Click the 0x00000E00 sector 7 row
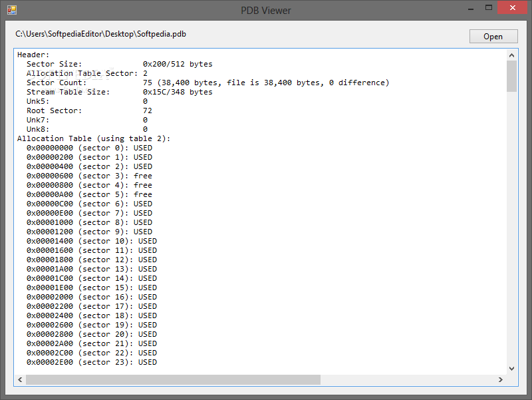This screenshot has width=532, height=400. [x=90, y=213]
